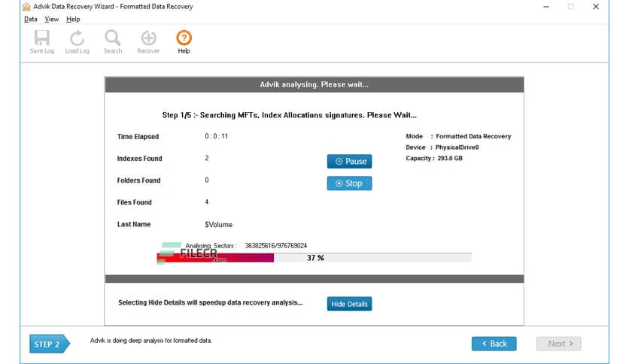Screen dimensions: 629x364
Task: Click the Advik app icon in title bar
Action: coord(26,7)
